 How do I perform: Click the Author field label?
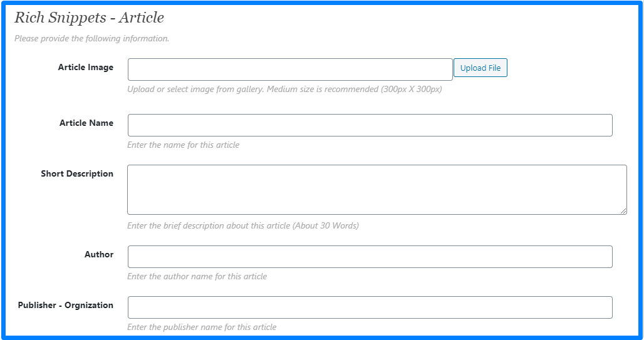(x=99, y=254)
